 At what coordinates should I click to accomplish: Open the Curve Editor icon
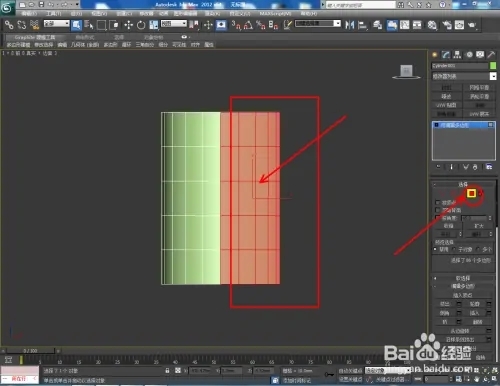405,25
